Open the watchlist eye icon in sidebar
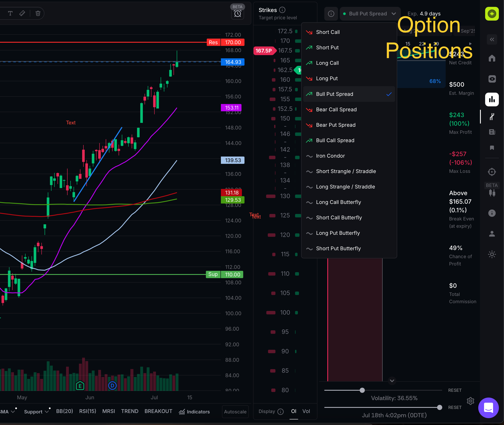This screenshot has height=425, width=504. tap(492, 79)
